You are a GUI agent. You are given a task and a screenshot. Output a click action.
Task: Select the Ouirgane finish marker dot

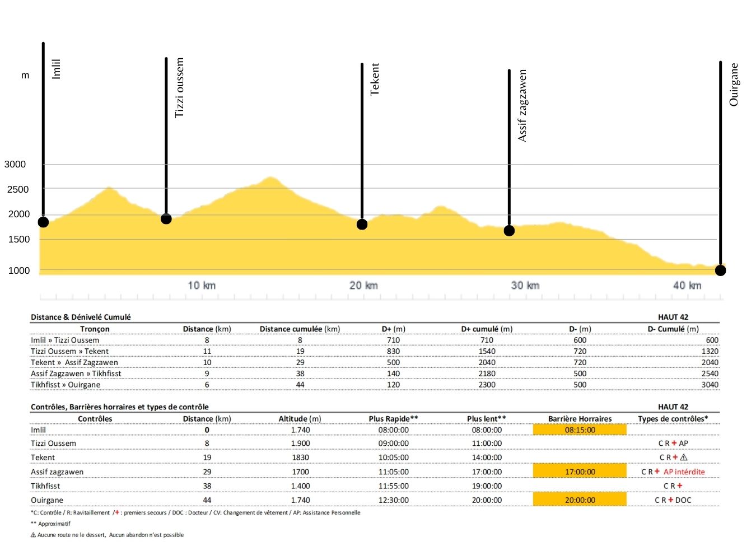(x=721, y=270)
